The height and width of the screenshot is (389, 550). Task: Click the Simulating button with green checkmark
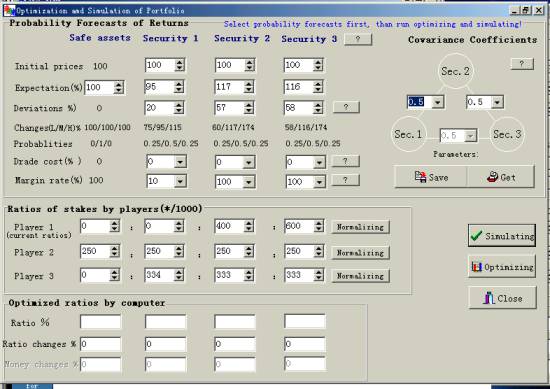[502, 236]
